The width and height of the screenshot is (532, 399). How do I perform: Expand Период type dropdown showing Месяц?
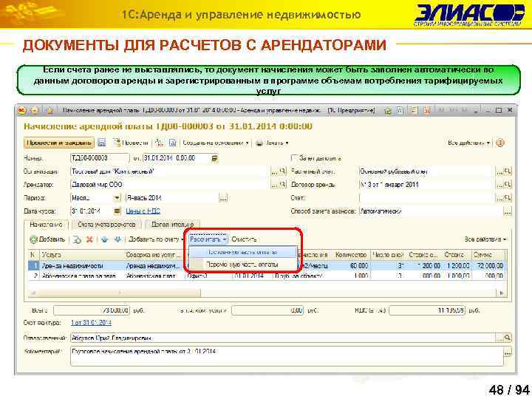tap(117, 198)
